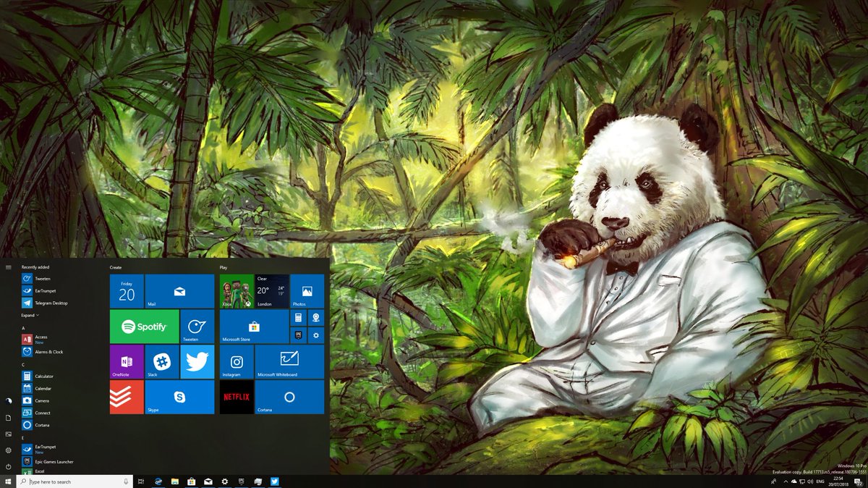This screenshot has width=868, height=488.
Task: Open the purple OneNote tile
Action: (x=127, y=362)
